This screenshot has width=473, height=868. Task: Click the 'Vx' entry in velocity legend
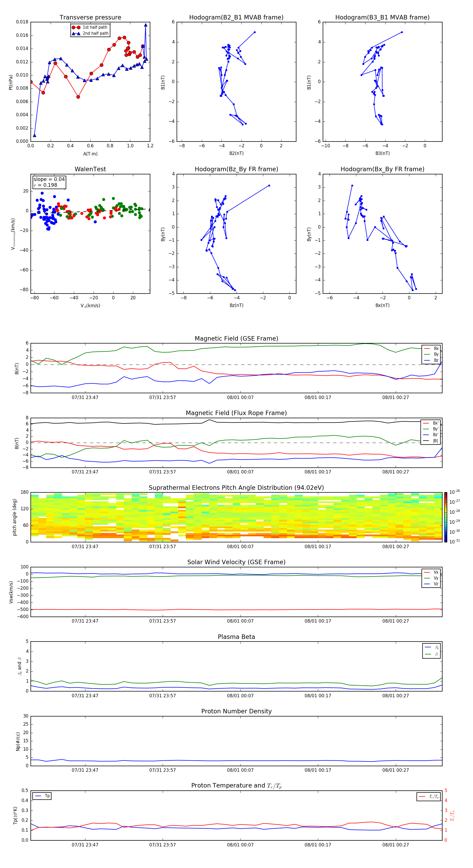[x=431, y=572]
